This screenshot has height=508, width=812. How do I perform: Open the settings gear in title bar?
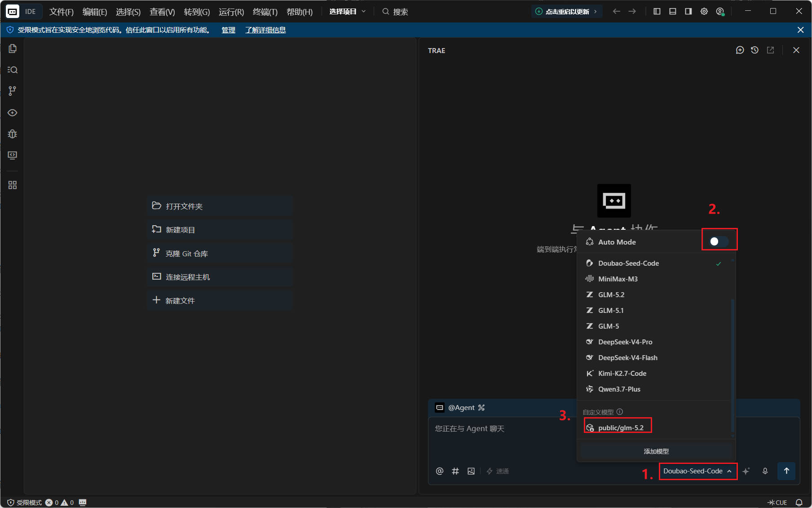[704, 12]
